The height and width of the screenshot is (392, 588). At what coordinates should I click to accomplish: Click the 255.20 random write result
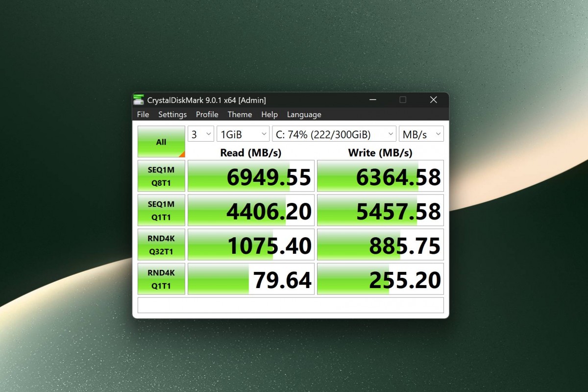(380, 279)
